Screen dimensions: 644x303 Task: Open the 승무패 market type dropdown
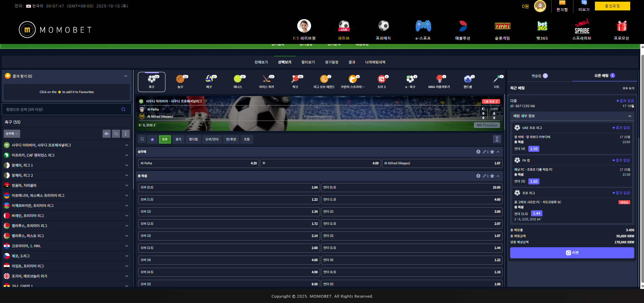[x=12, y=134]
